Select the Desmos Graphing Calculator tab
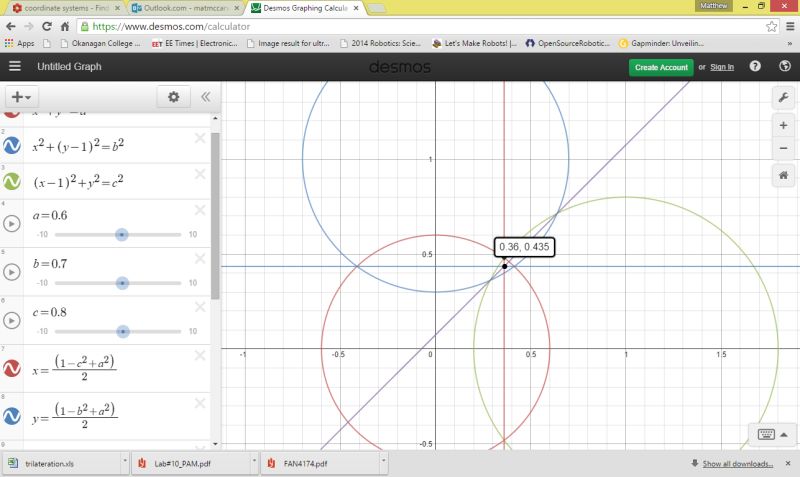The image size is (800, 477). [305, 8]
